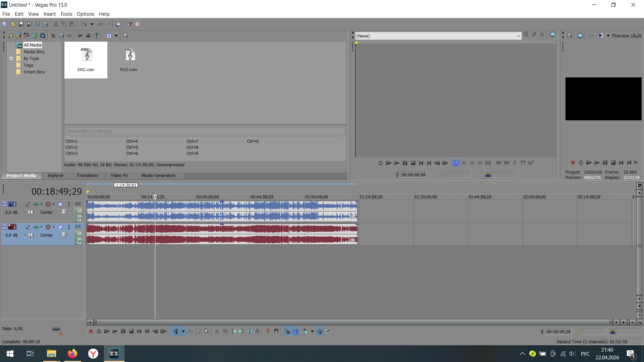
Task: Insert a marker using the marker icon
Action: point(268,331)
